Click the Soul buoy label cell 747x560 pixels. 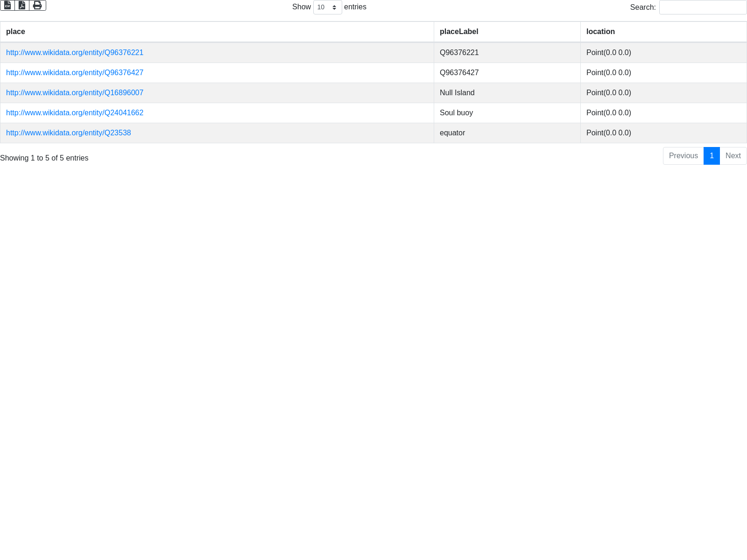pos(456,113)
